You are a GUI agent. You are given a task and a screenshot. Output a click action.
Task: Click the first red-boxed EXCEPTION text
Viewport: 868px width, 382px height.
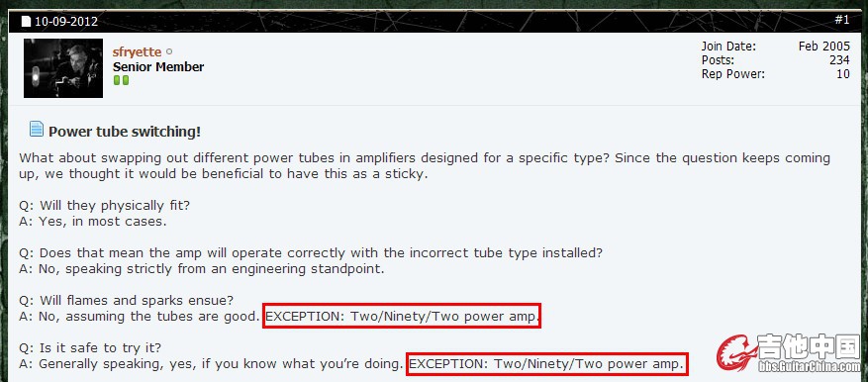402,316
